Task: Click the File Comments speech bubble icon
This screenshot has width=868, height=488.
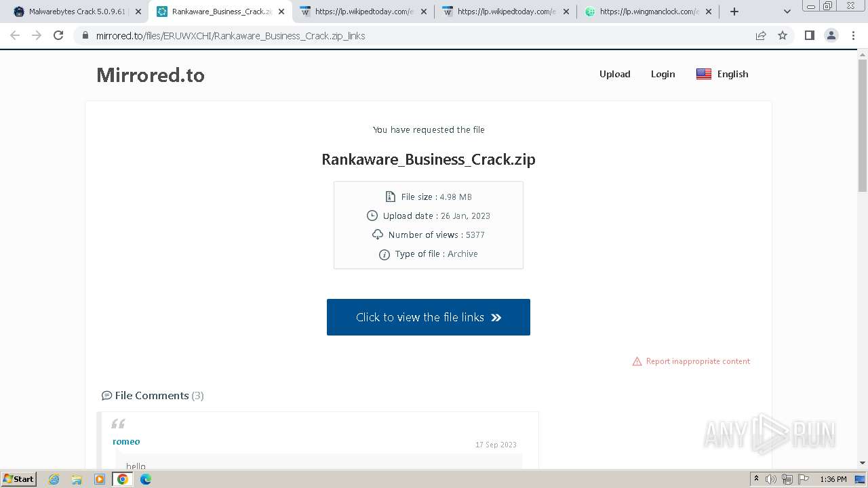Action: click(106, 396)
